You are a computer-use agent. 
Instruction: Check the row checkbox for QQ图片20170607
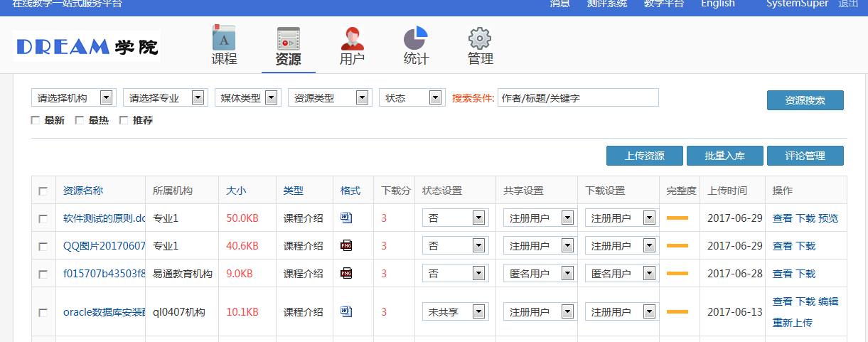tap(43, 246)
